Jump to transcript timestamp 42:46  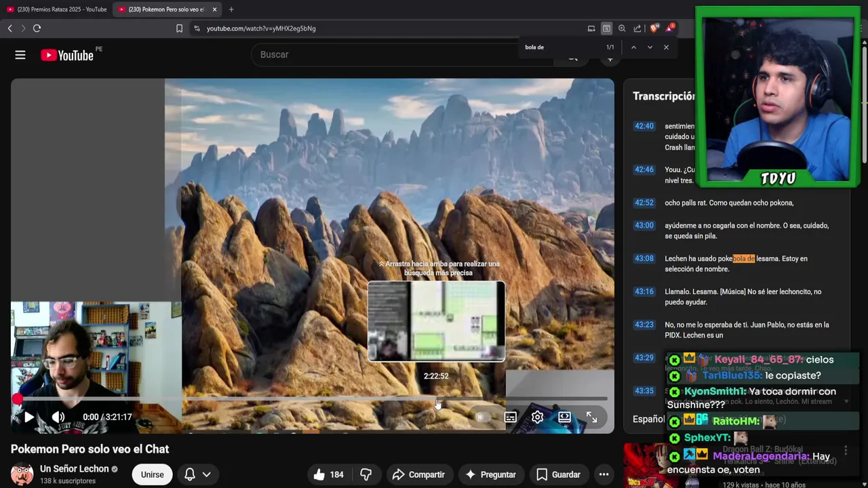click(x=644, y=169)
